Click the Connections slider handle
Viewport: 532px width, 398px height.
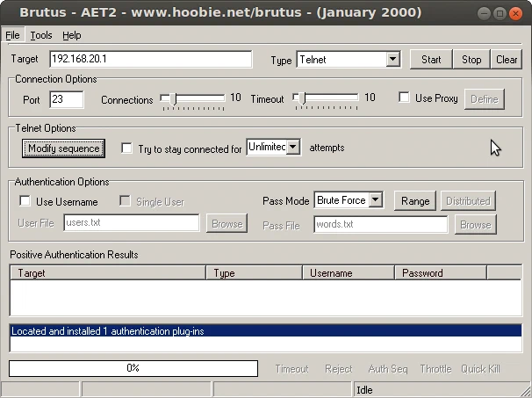(x=174, y=98)
